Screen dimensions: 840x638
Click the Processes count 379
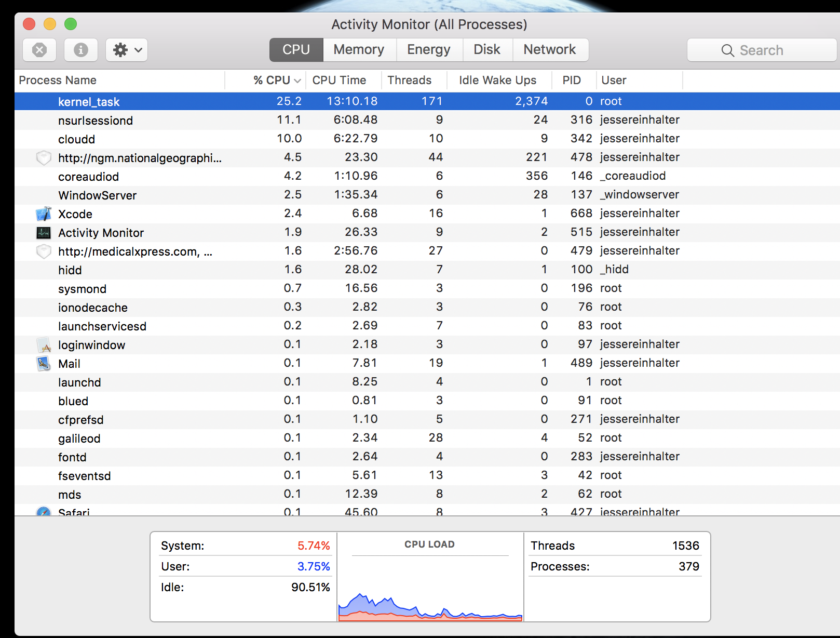[x=689, y=566]
